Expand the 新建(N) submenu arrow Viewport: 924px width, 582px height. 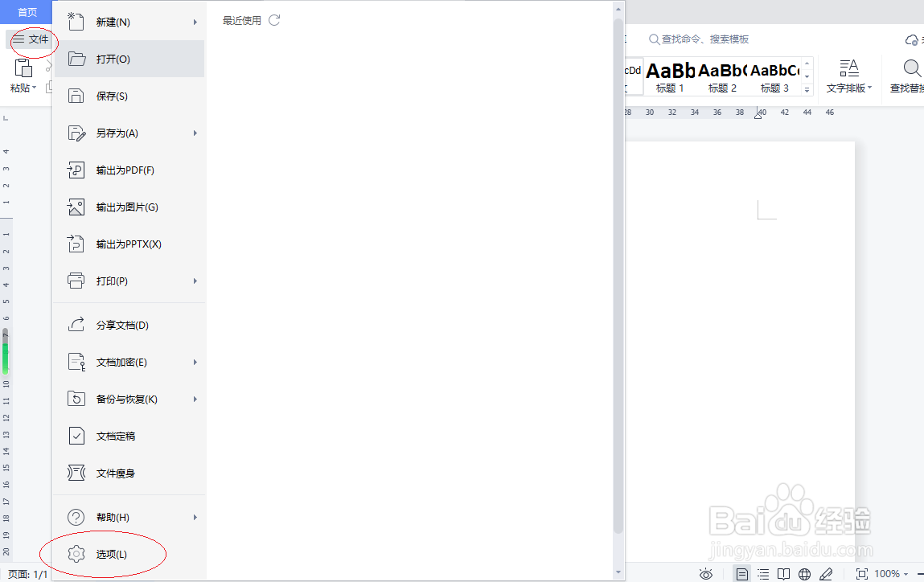pos(195,22)
